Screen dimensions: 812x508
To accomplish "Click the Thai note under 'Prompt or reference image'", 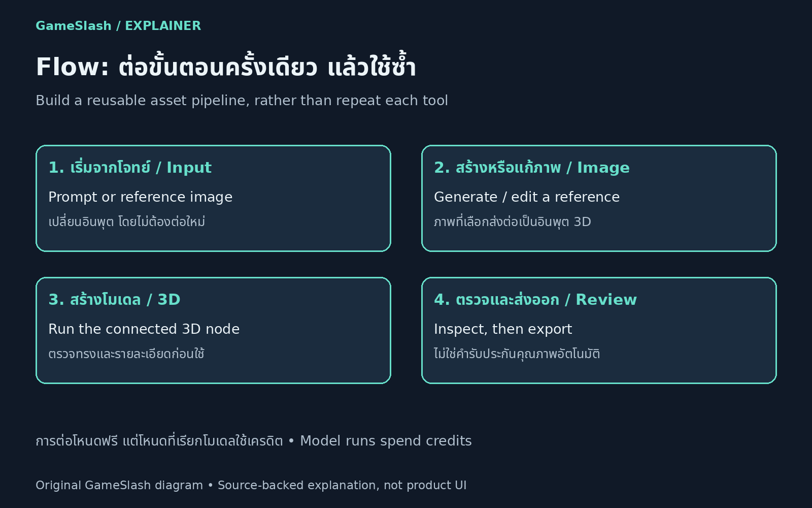I will (x=126, y=221).
